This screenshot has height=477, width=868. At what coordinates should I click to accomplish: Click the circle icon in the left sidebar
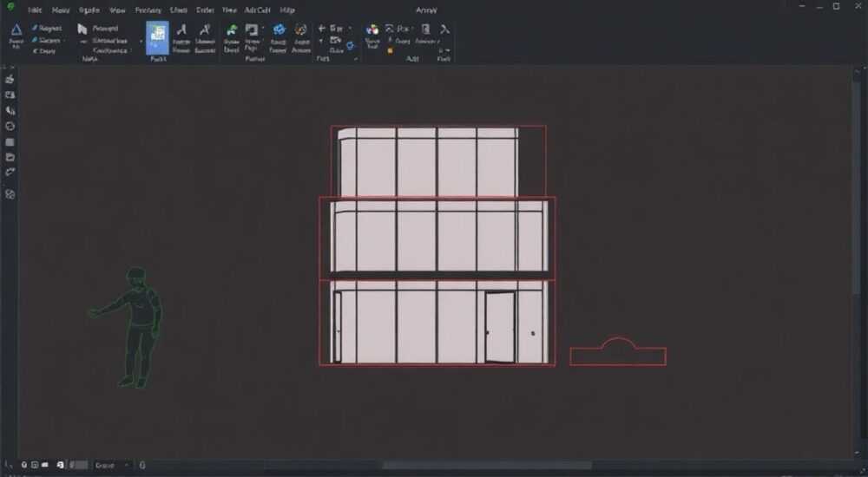click(x=10, y=126)
